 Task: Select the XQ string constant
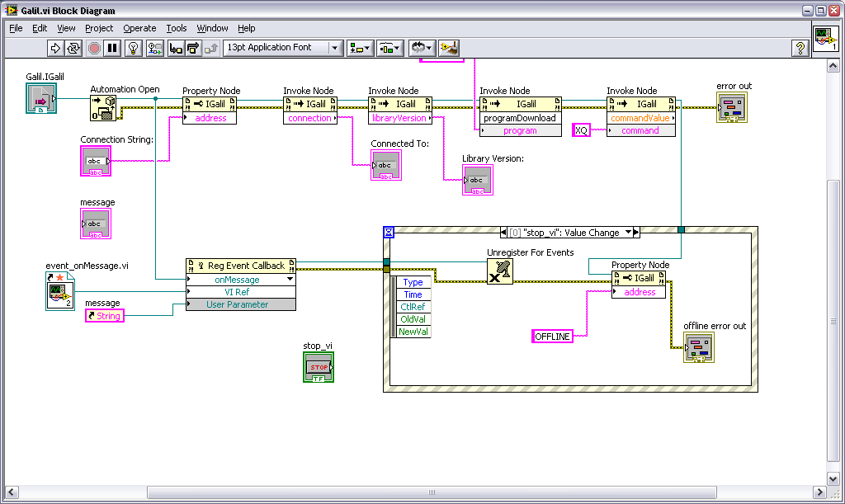(x=582, y=130)
